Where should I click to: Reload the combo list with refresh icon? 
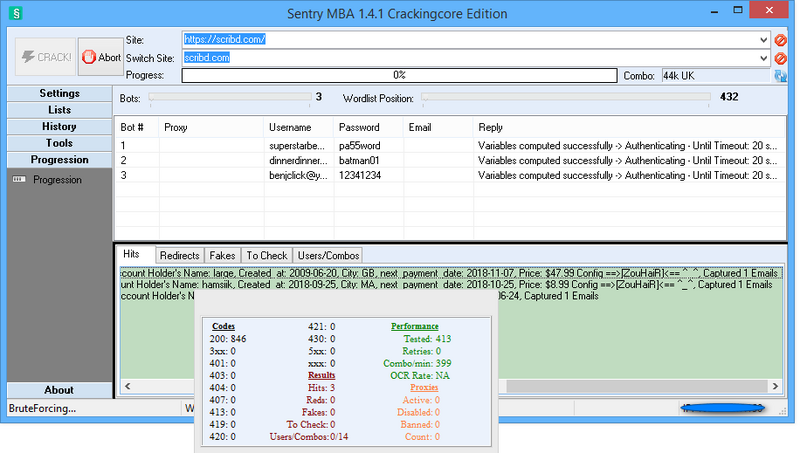[780, 76]
